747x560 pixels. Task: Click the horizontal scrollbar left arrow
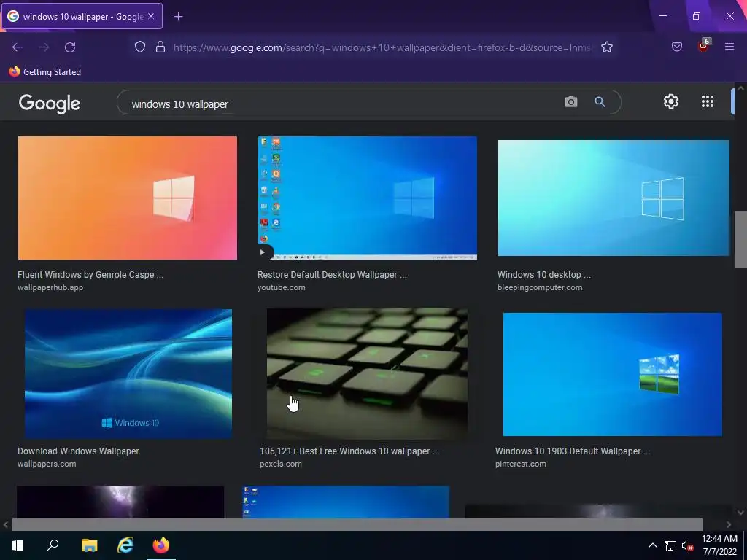click(6, 525)
